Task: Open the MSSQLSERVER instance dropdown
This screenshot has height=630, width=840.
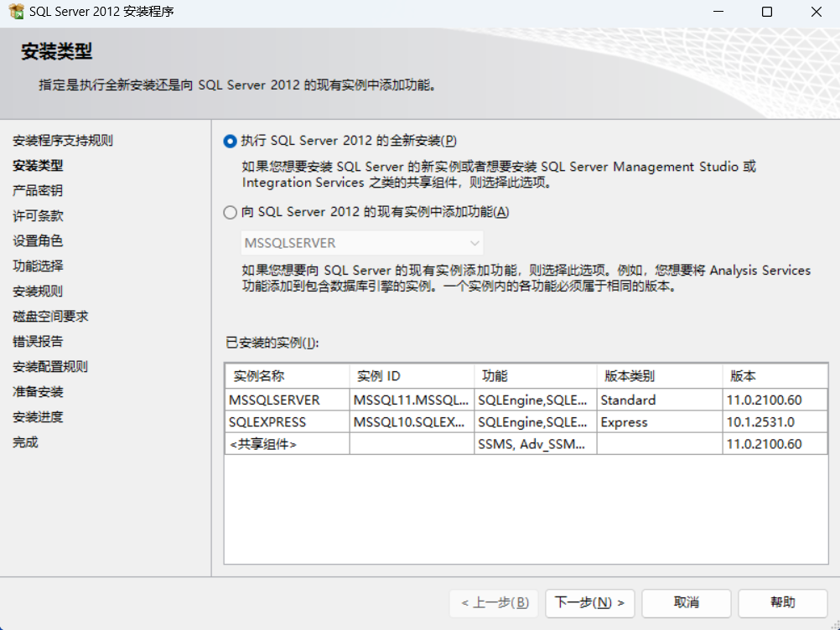Action: pos(362,243)
